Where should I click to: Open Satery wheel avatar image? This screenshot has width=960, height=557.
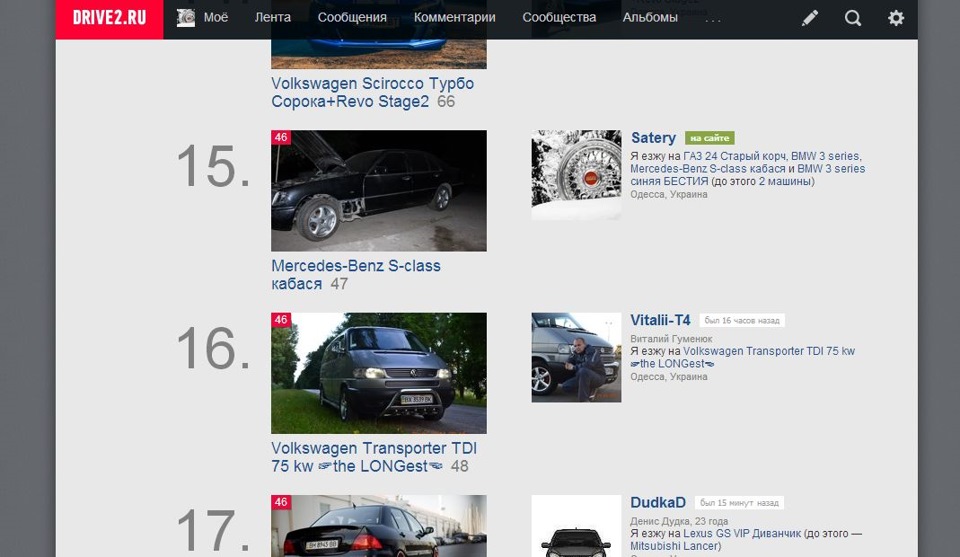(x=576, y=174)
